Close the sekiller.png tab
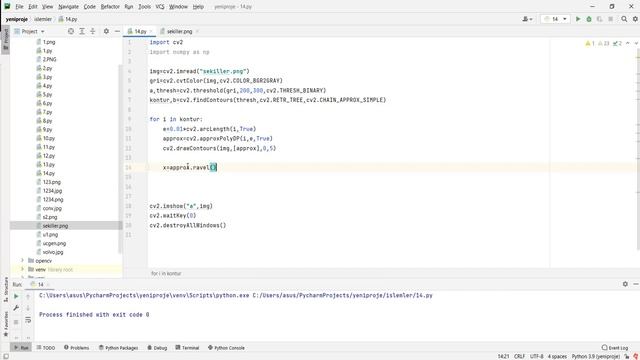The image size is (640, 360). pos(197,31)
